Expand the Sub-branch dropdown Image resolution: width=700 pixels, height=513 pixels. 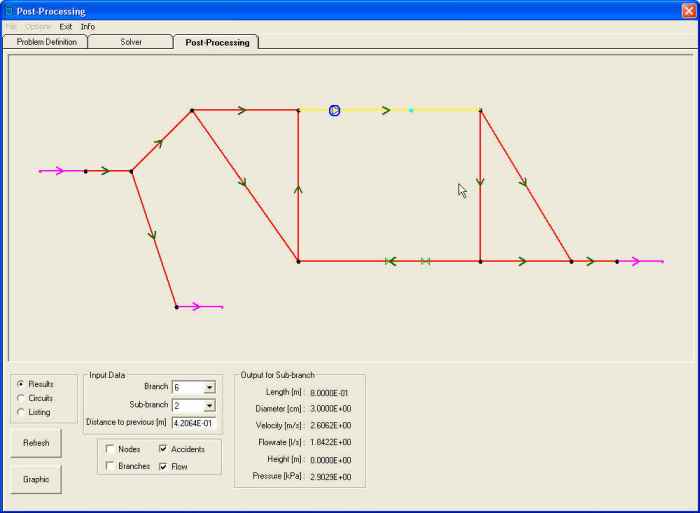coord(209,405)
